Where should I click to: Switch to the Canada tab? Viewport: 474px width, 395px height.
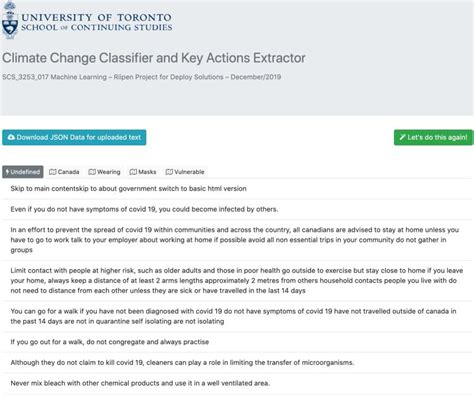(x=64, y=172)
